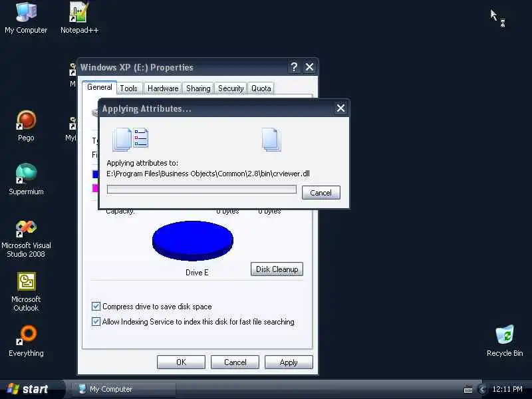Toggle Allow Indexing Service checkbox
Image resolution: width=532 pixels, height=399 pixels.
(96, 322)
